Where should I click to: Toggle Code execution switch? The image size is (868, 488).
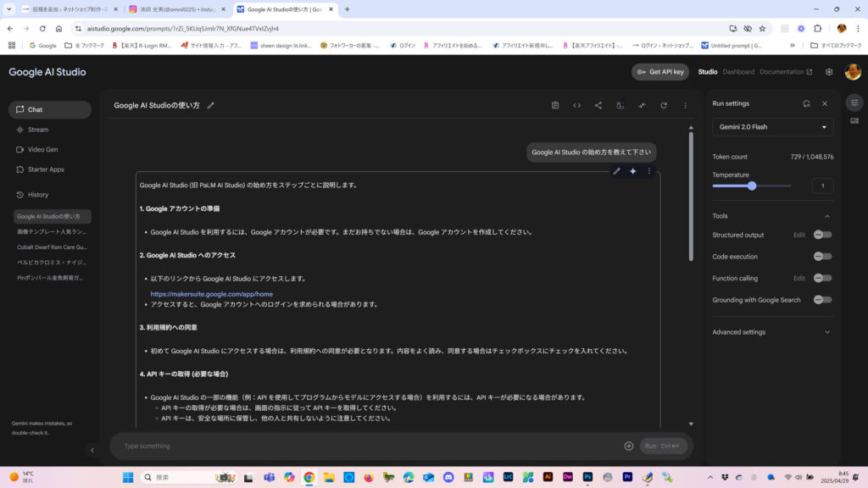click(x=822, y=256)
